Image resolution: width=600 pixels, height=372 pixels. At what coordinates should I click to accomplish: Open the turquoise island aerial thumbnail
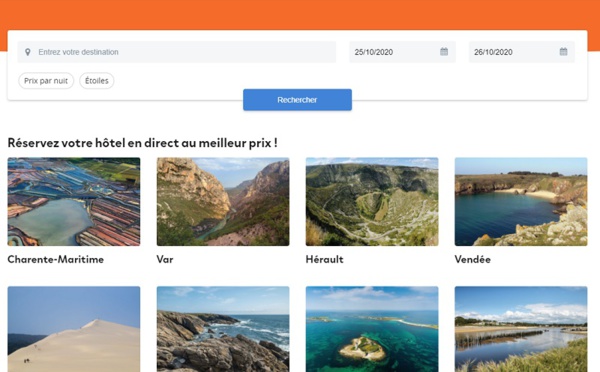tap(372, 329)
